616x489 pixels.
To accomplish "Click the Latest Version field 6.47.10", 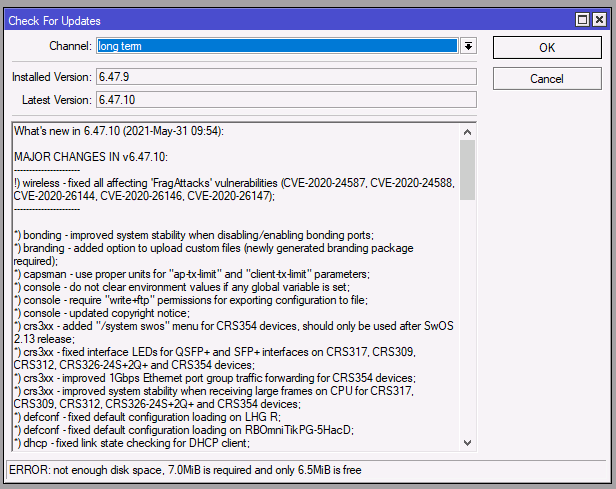I will click(x=286, y=100).
